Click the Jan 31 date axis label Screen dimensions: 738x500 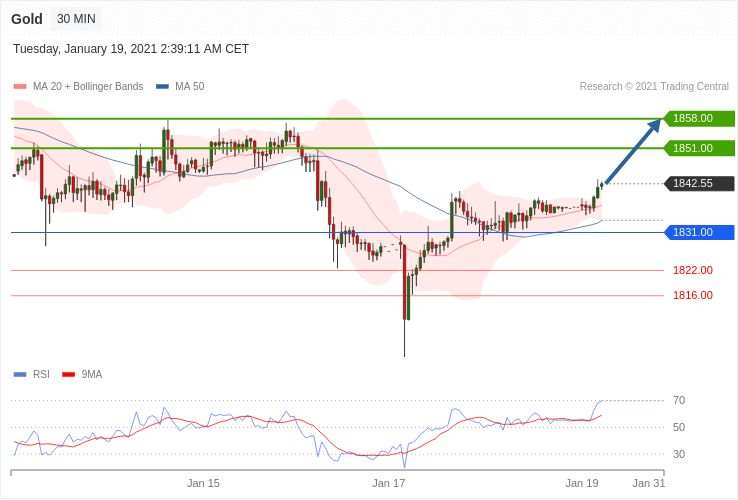[x=649, y=483]
